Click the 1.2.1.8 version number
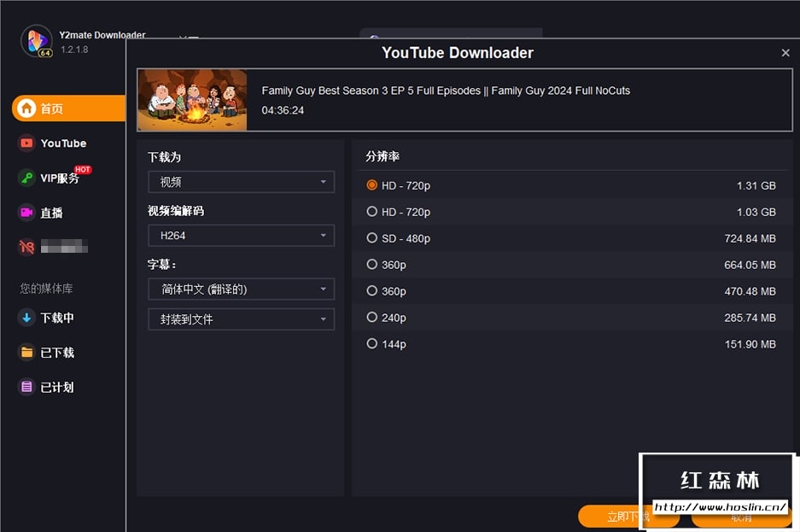The width and height of the screenshot is (800, 532). click(x=74, y=50)
